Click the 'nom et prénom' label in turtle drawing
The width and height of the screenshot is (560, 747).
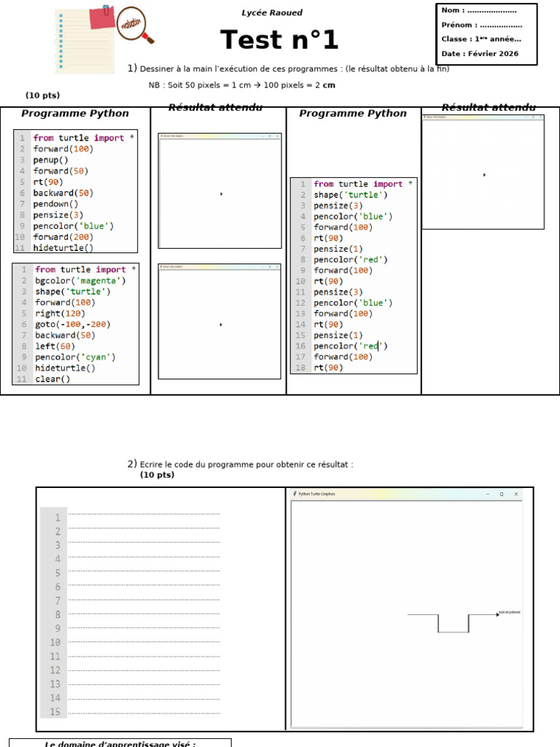click(510, 612)
